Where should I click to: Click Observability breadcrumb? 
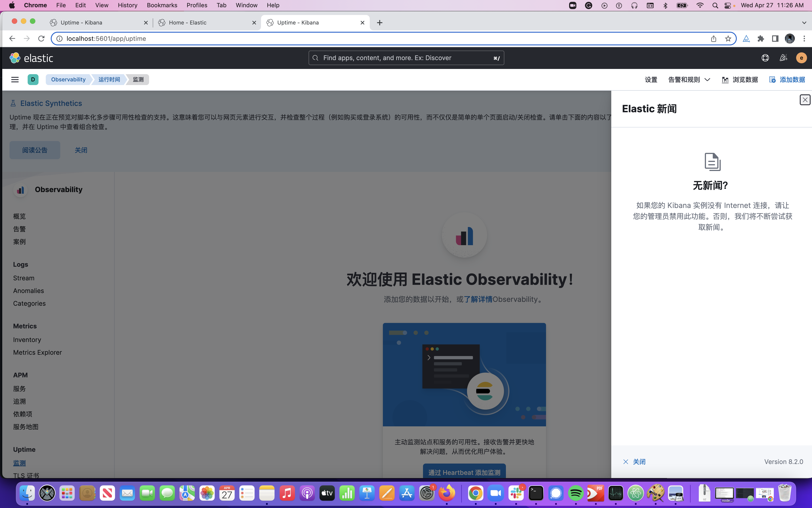[x=68, y=80]
